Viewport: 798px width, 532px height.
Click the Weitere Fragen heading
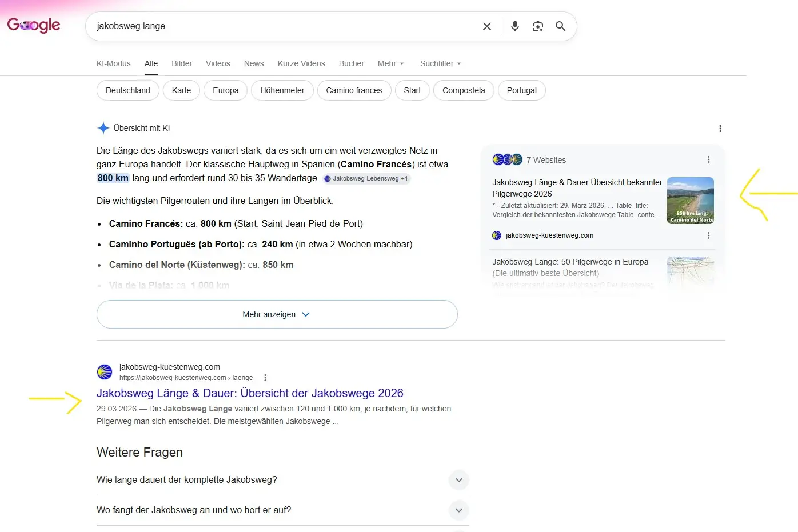[x=140, y=453]
